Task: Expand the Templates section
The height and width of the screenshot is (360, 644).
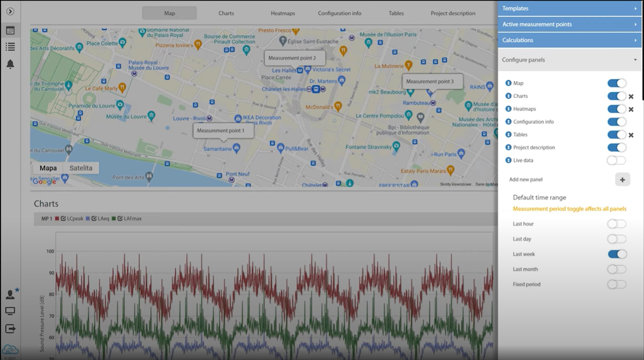Action: coord(570,8)
